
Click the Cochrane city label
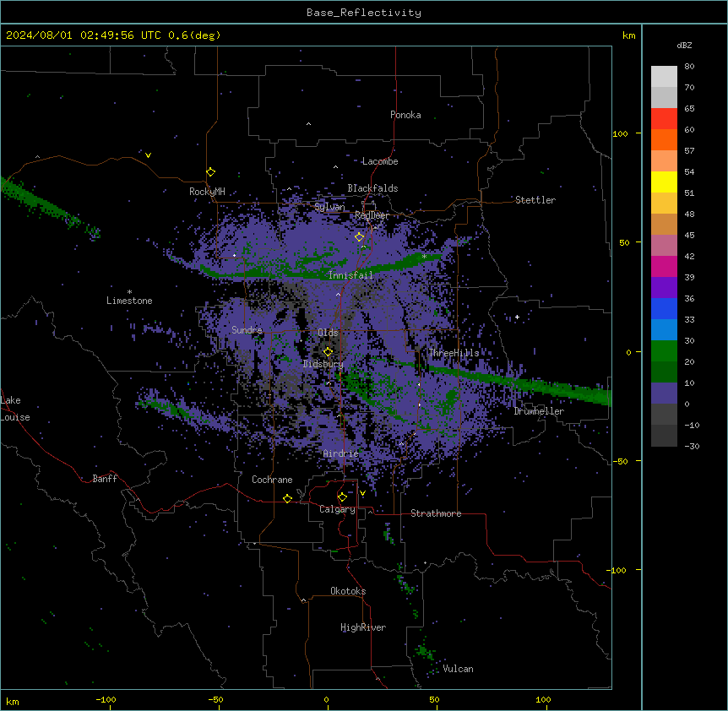click(272, 480)
